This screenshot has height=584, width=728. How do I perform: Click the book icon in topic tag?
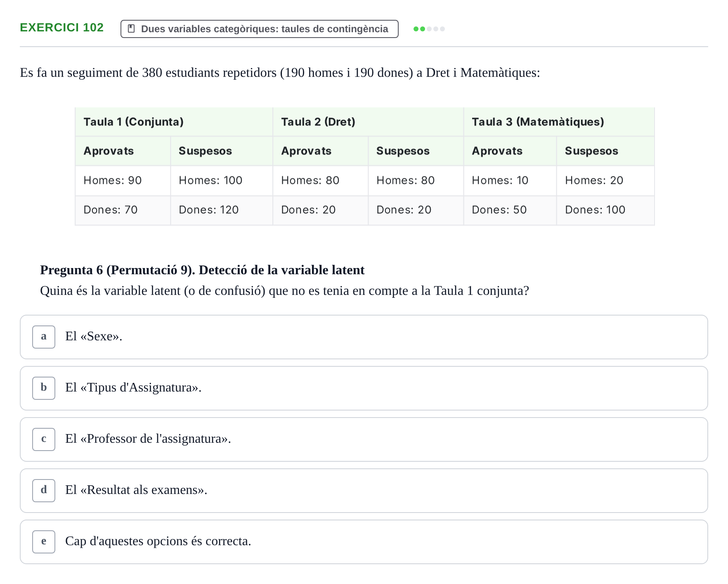132,28
